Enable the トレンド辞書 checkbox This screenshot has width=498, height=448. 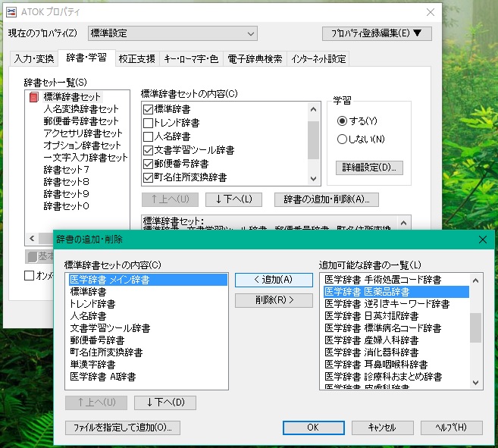click(x=148, y=123)
